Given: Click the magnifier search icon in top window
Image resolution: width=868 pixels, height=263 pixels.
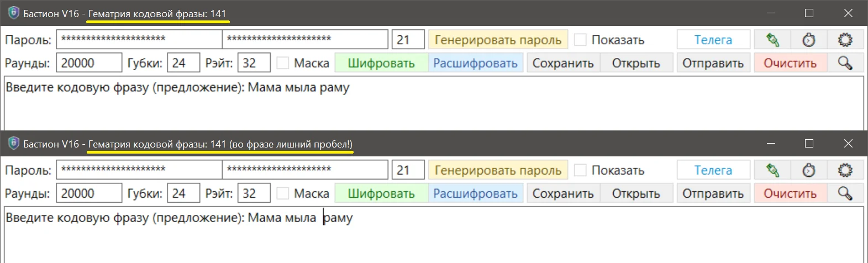Looking at the screenshot, I should [845, 63].
